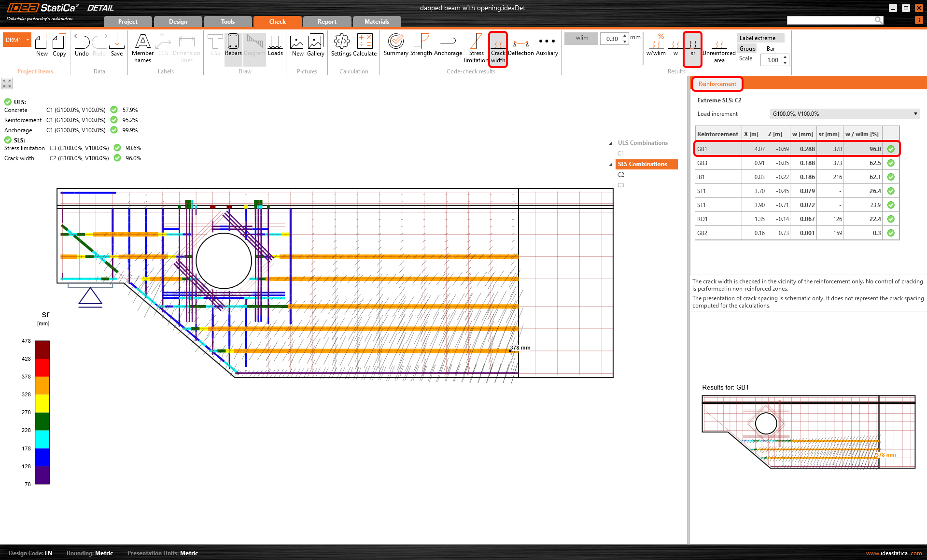Click the orange 378 legend color

[42, 385]
